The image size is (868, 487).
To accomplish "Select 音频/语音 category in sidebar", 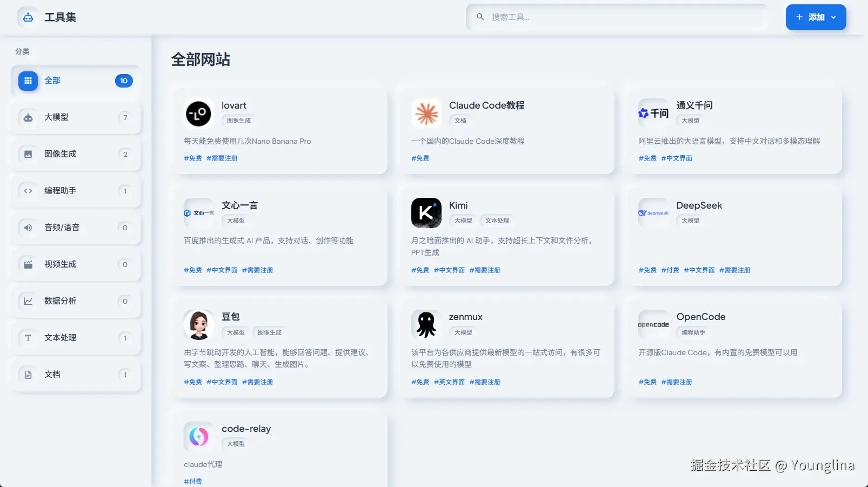I will point(76,228).
